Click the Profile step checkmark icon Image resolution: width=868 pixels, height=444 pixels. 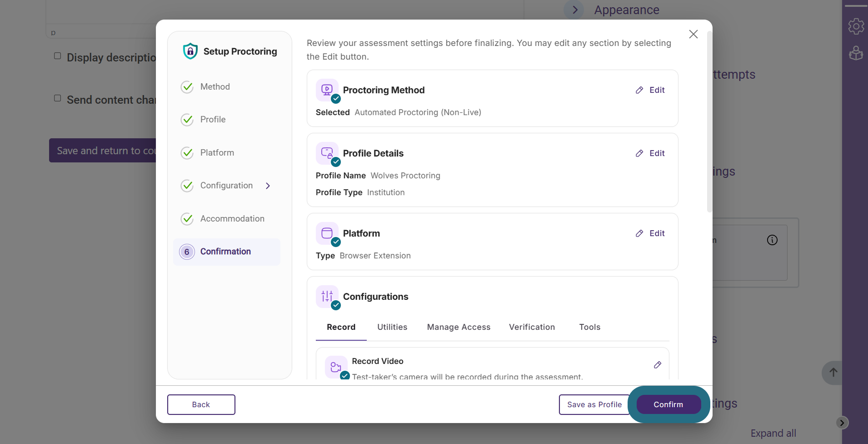coord(187,120)
